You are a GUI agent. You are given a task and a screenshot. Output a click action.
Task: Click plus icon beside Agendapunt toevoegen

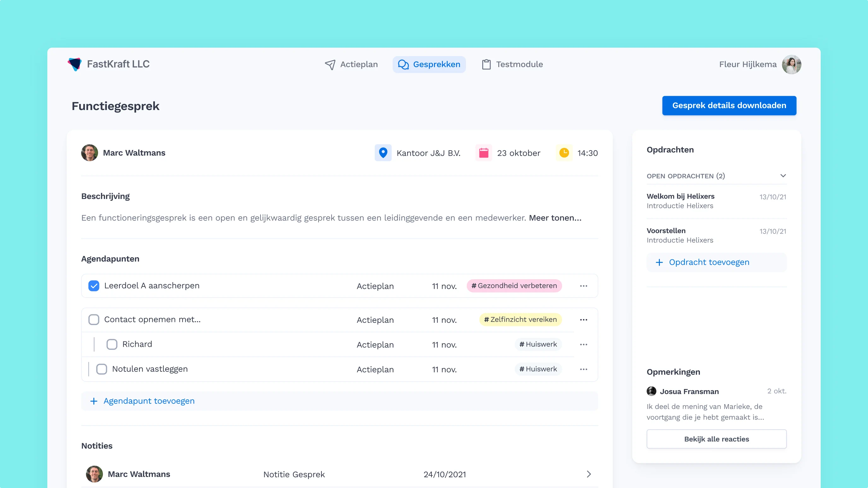[x=94, y=401]
